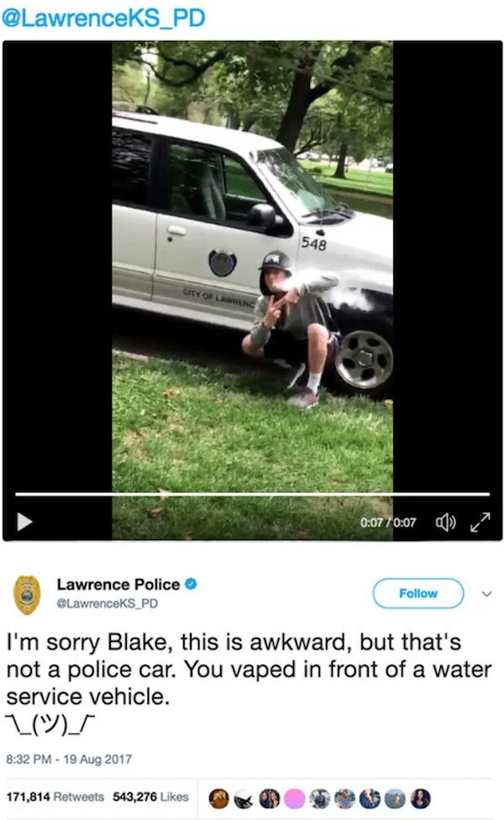Click the first liker avatar on the left
This screenshot has height=820, width=504.
218,798
